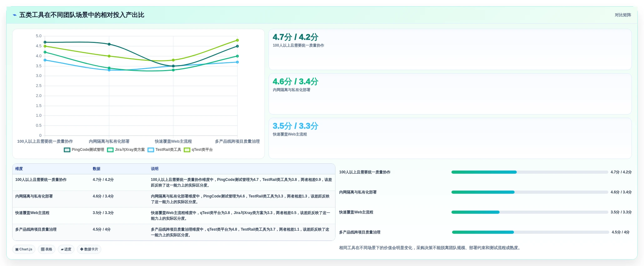Click table value 3.5分 / 3.3分
This screenshot has height=266, width=644.
click(x=103, y=213)
